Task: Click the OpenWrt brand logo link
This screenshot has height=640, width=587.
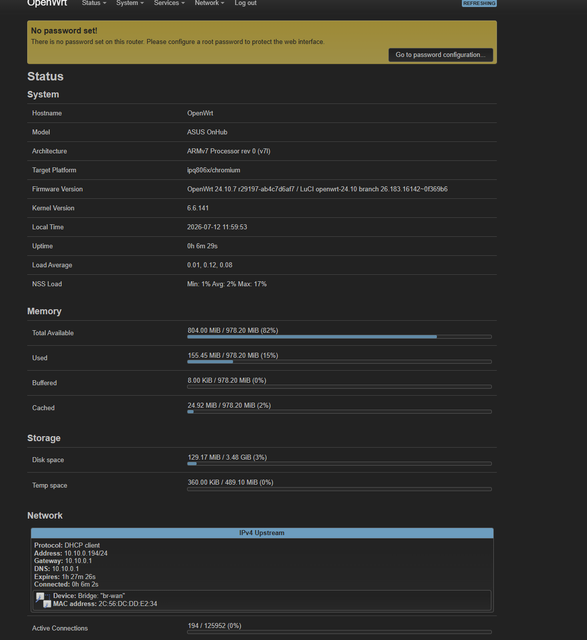Action: pyautogui.click(x=47, y=3)
